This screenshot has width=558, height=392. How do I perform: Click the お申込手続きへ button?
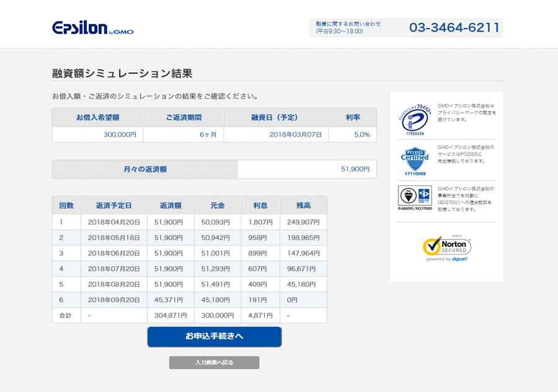[215, 336]
